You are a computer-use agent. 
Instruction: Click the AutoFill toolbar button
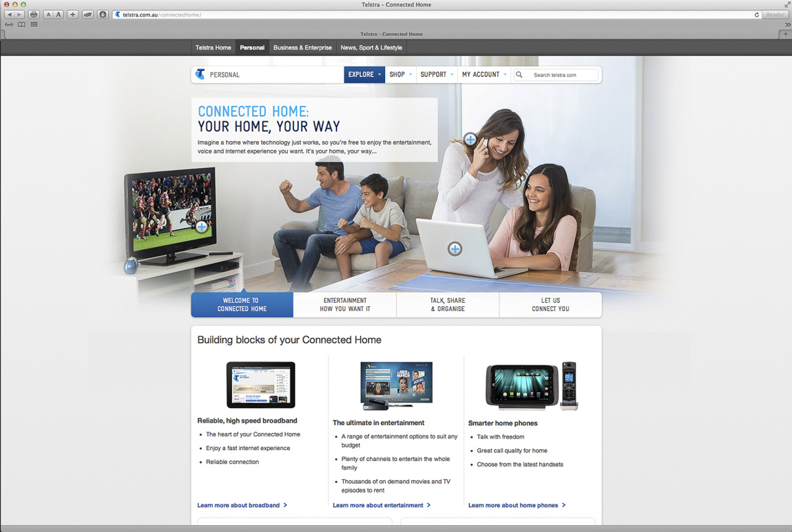coord(88,14)
